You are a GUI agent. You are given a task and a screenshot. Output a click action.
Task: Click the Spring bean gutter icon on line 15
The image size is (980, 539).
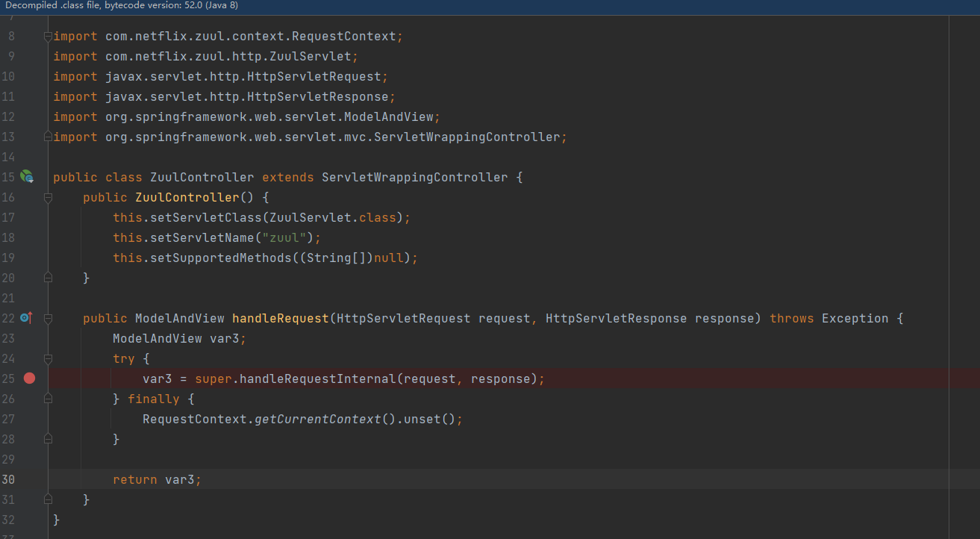[x=27, y=177]
